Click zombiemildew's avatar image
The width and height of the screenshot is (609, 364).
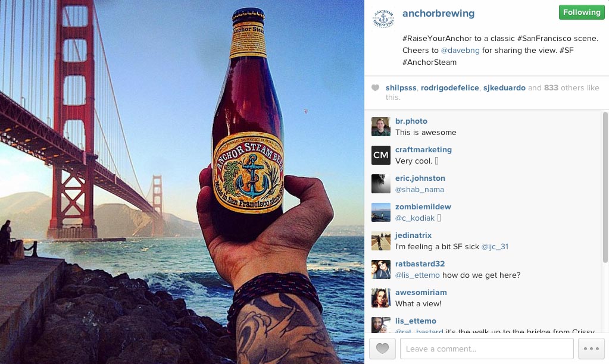click(x=380, y=212)
